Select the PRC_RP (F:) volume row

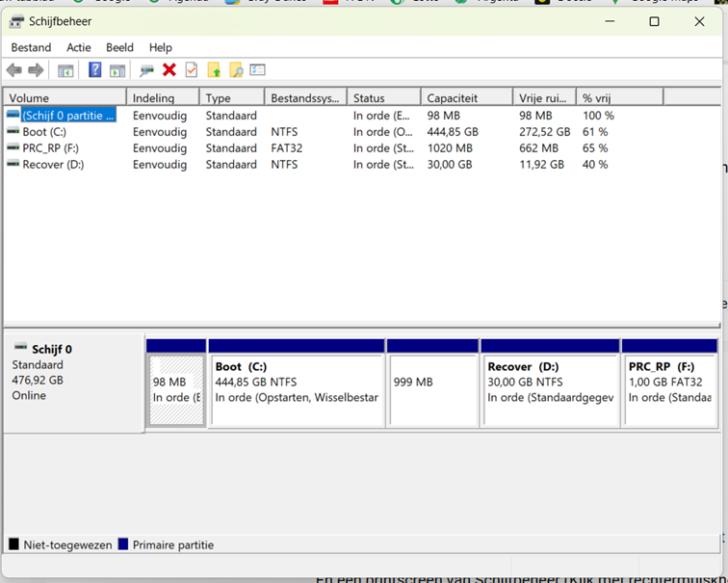51,148
